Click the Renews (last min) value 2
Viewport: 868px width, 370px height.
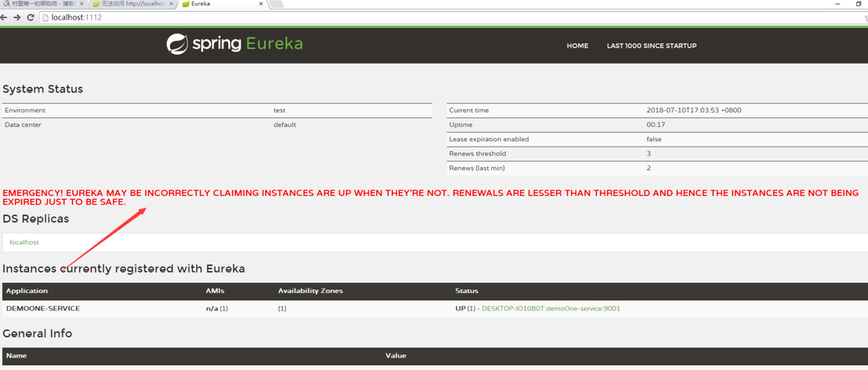point(648,168)
